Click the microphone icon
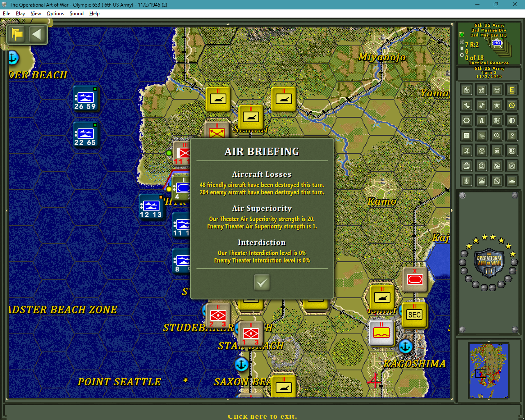The width and height of the screenshot is (525, 420). click(467, 181)
